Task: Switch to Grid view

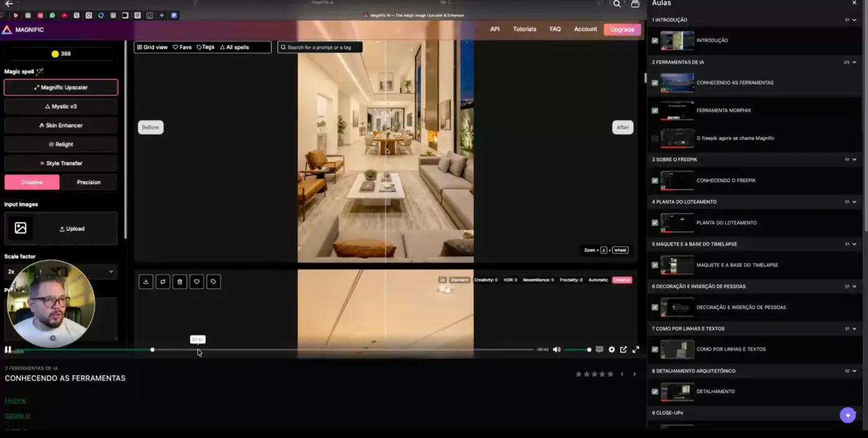Action: point(152,47)
